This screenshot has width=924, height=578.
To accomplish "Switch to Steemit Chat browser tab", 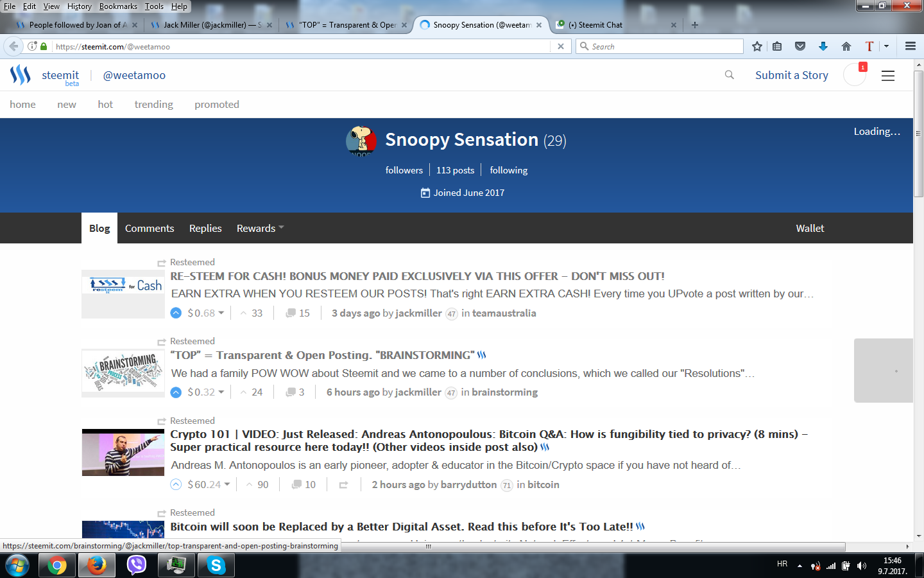I will 616,25.
